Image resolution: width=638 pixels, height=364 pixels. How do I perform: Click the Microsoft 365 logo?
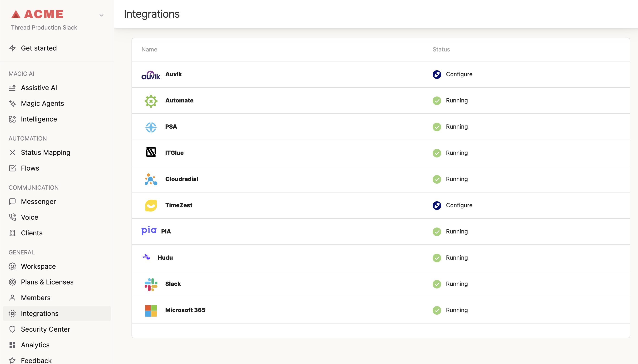pyautogui.click(x=151, y=311)
